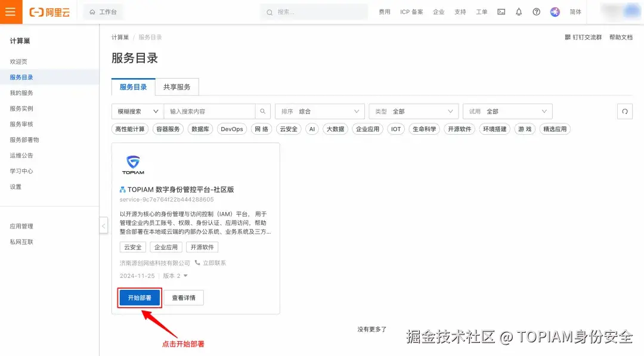Filter by top 开源软件 filter tag
This screenshot has height=356, width=644.
(460, 129)
